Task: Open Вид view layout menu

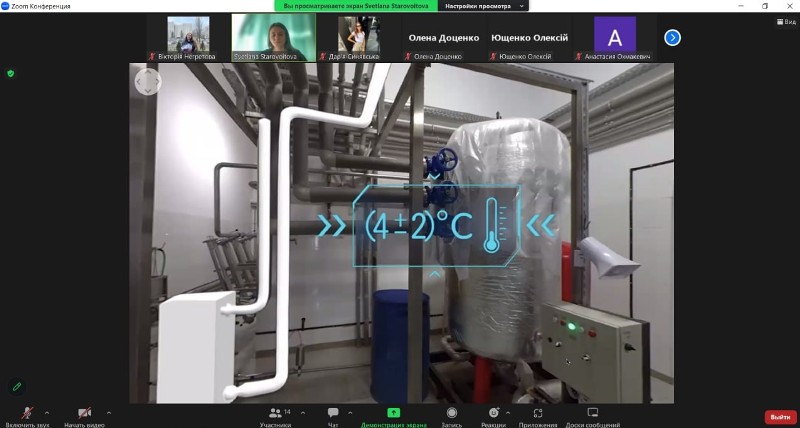Action: 786,21
